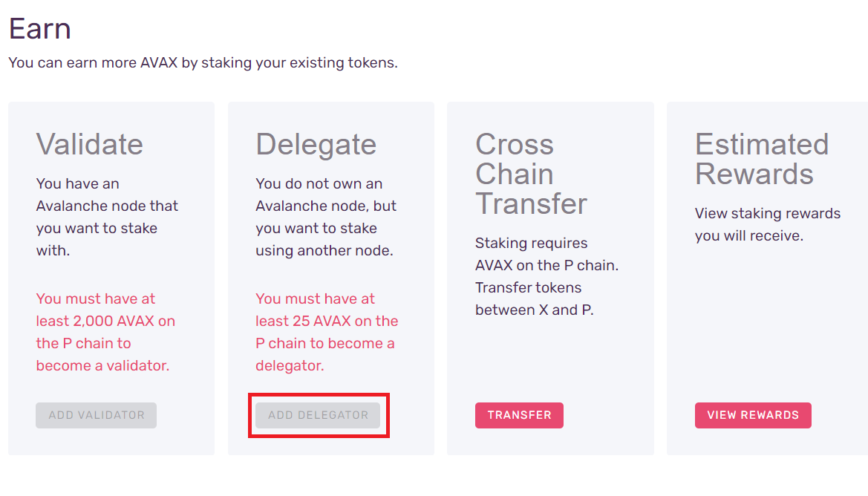Click the Cross Chain Transfer title
Viewport: 868px width, 496px height.
531,174
